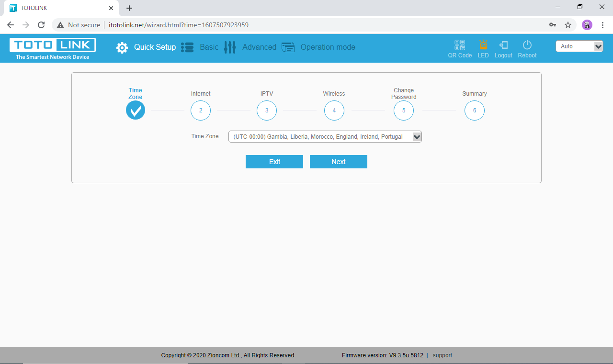This screenshot has height=364, width=613.
Task: Click the Basic list icon
Action: tap(187, 47)
